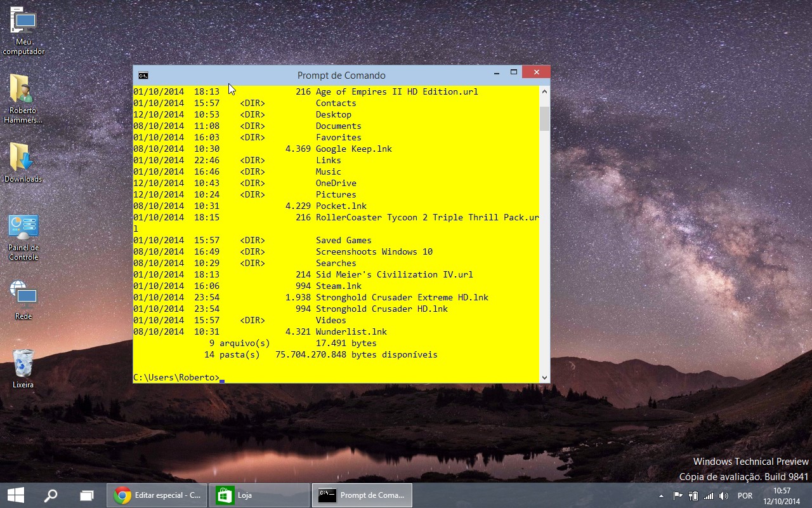Open the volume speaker tray icon
This screenshot has height=508, width=812.
click(x=724, y=496)
